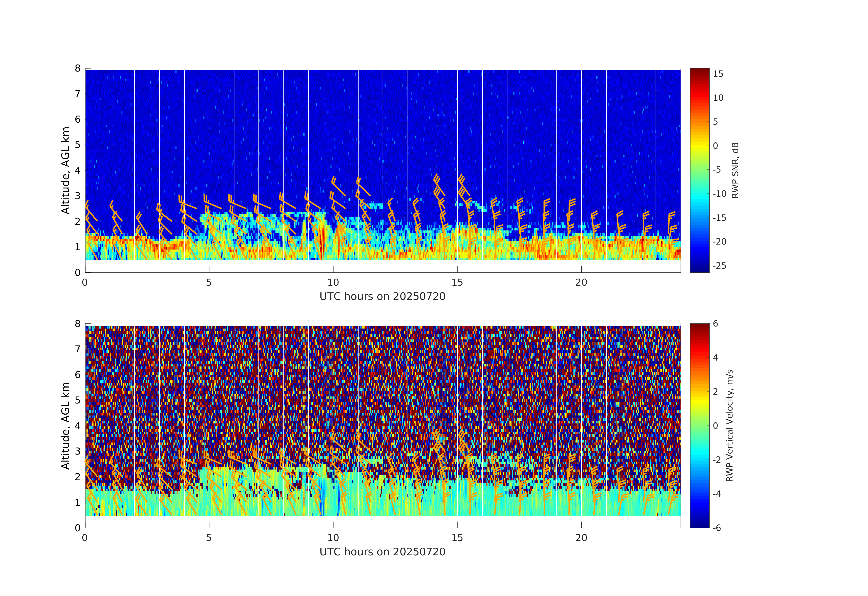
Task: Click the vertical velocity colorbar blue bottom
Action: [x=699, y=523]
